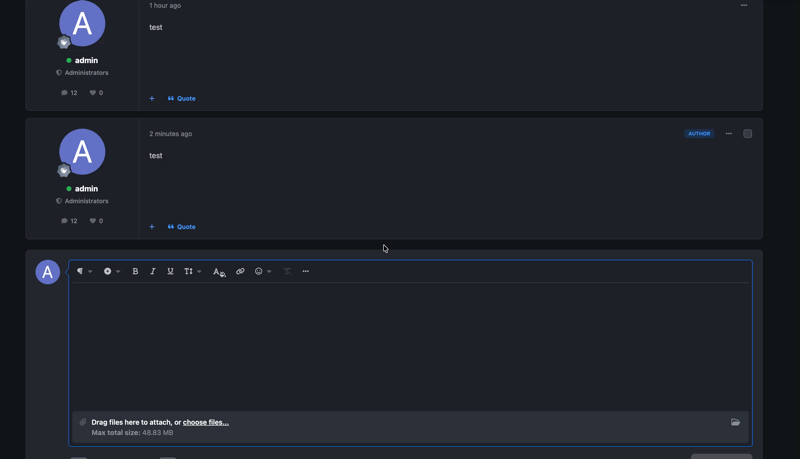Open options menu of the author post
This screenshot has height=459, width=800.
click(729, 134)
